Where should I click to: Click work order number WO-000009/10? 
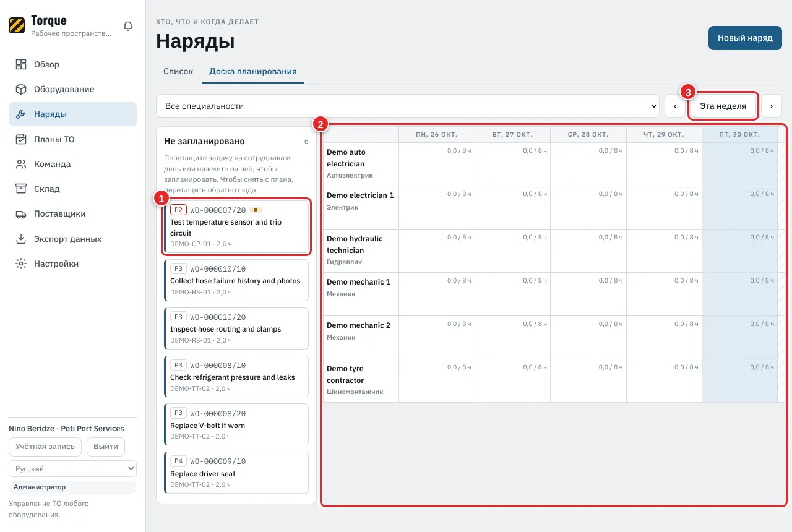218,461
